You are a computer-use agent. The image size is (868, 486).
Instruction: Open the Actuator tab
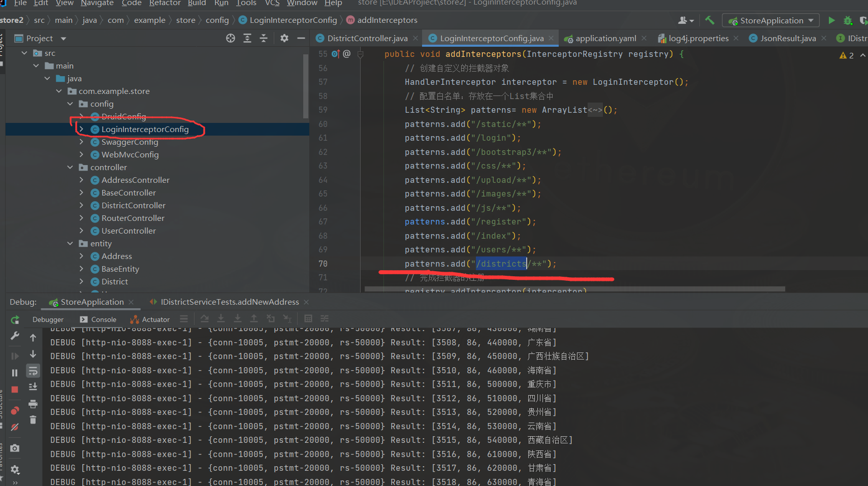click(150, 319)
